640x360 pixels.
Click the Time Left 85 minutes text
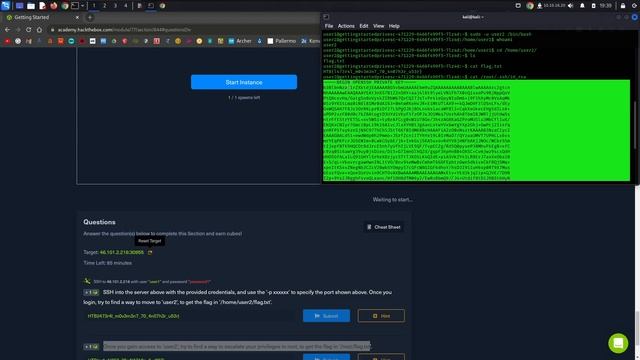[107, 263]
